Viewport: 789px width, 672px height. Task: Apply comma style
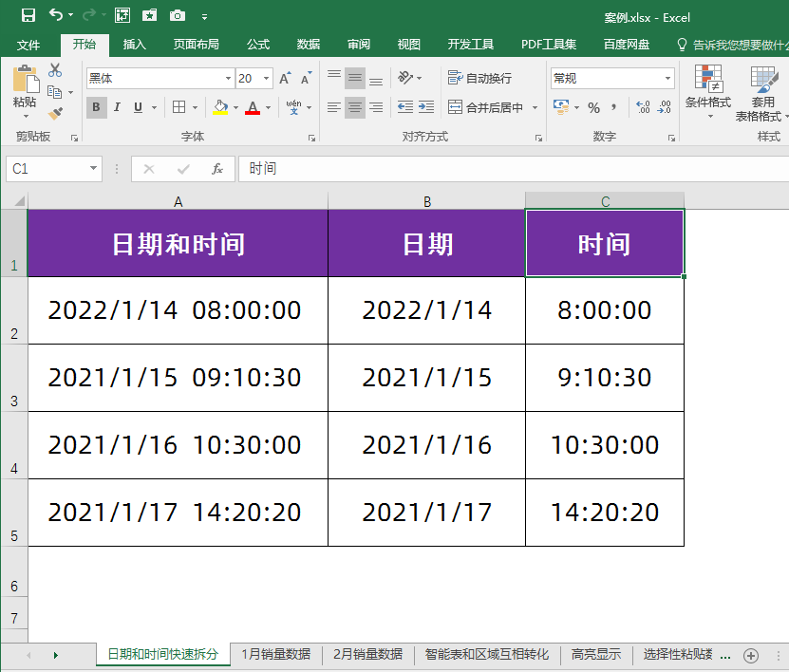click(x=614, y=107)
